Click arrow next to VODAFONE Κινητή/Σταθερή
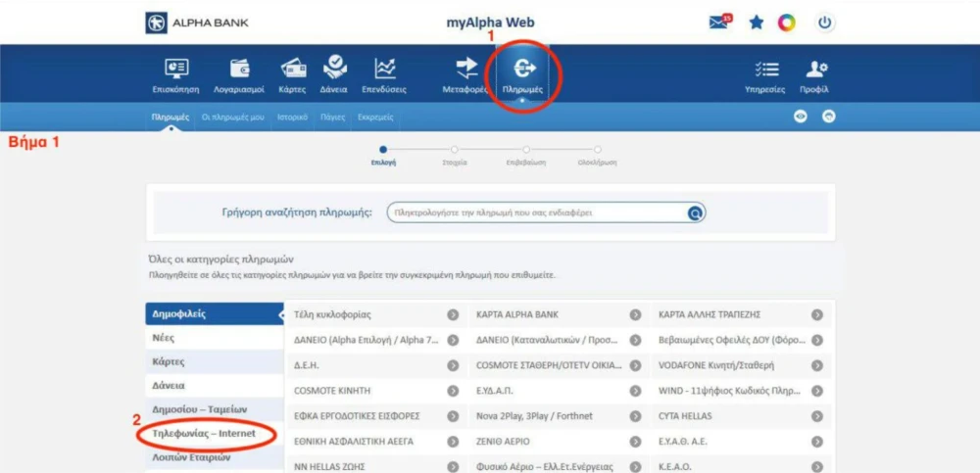Viewport: 980px width, 473px height. 817,365
